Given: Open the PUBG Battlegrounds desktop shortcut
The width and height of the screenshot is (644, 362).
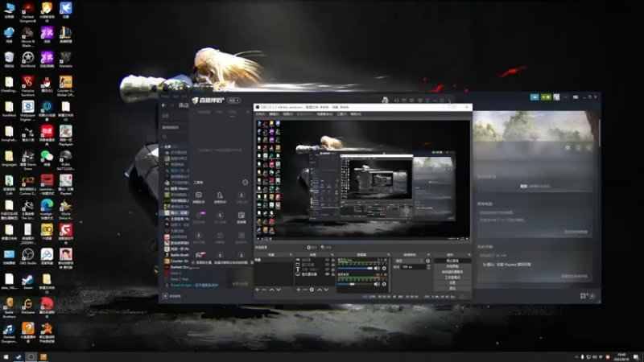Looking at the screenshot, I should coord(66,160).
